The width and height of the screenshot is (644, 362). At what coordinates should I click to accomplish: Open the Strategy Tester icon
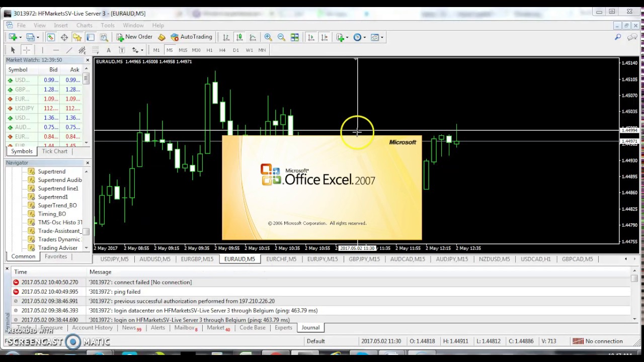pyautogui.click(x=104, y=37)
